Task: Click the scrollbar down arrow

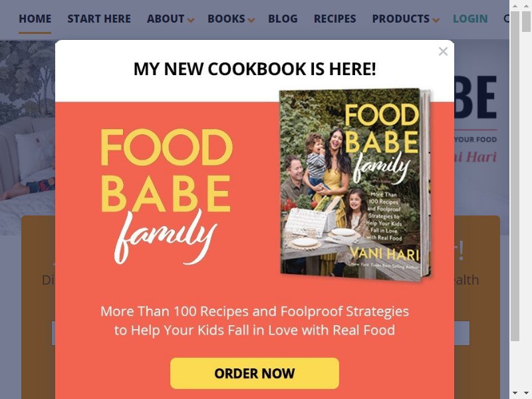Action: pyautogui.click(x=515, y=393)
